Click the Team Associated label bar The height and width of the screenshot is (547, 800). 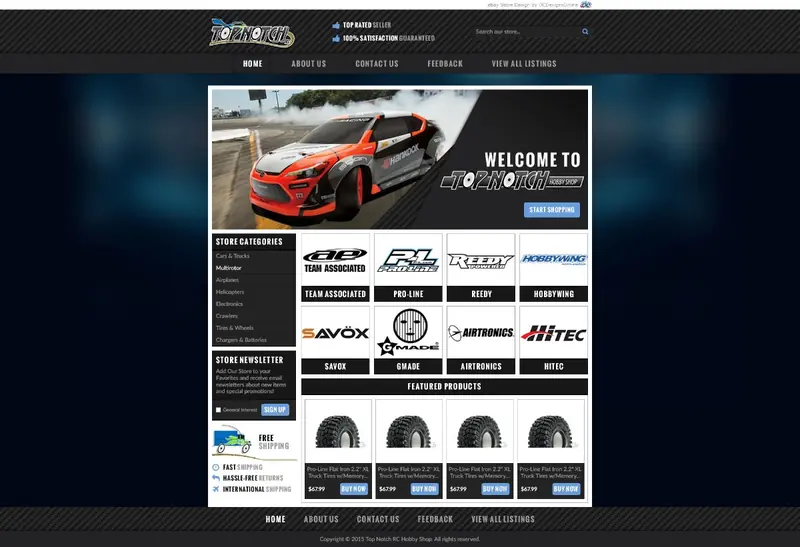pos(335,294)
